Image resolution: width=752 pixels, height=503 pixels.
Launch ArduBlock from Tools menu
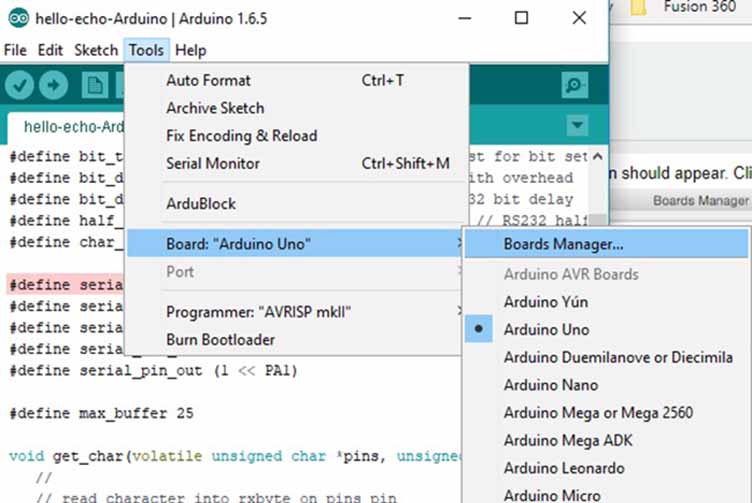pyautogui.click(x=294, y=204)
